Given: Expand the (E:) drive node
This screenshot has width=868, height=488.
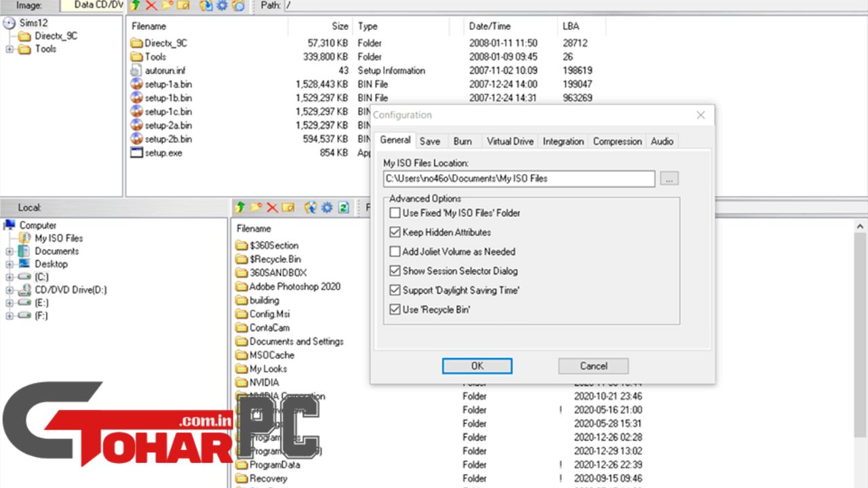Looking at the screenshot, I should click(9, 303).
